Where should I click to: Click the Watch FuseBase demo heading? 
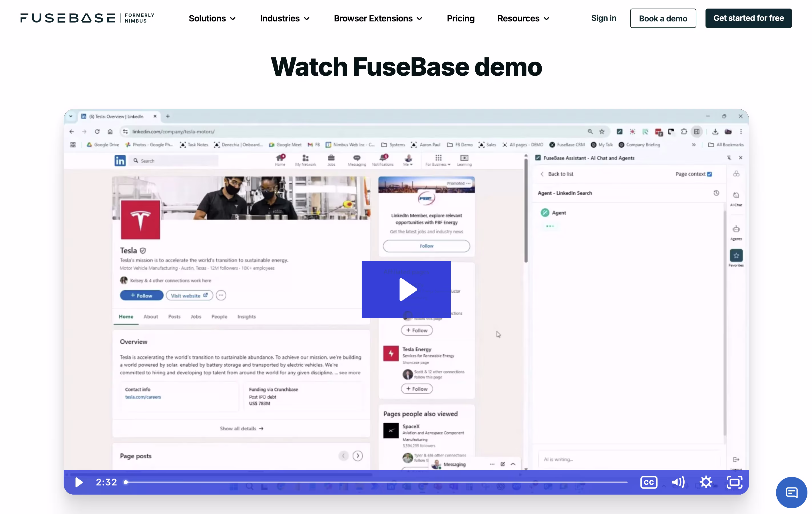pos(406,67)
